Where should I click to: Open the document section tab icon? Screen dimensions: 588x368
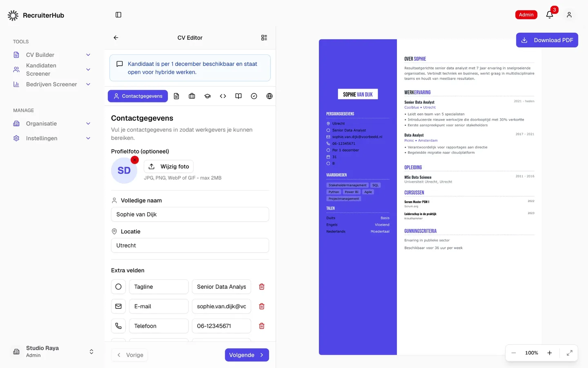click(176, 96)
